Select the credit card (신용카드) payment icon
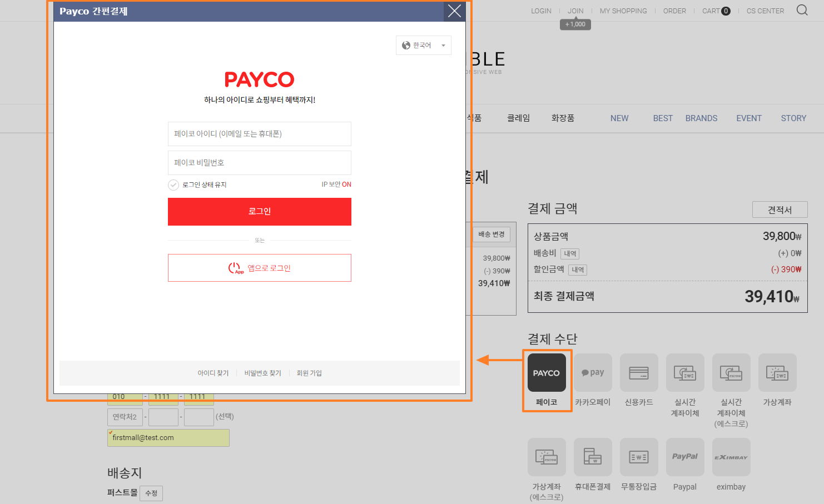Viewport: 824px width, 504px height. (x=639, y=373)
